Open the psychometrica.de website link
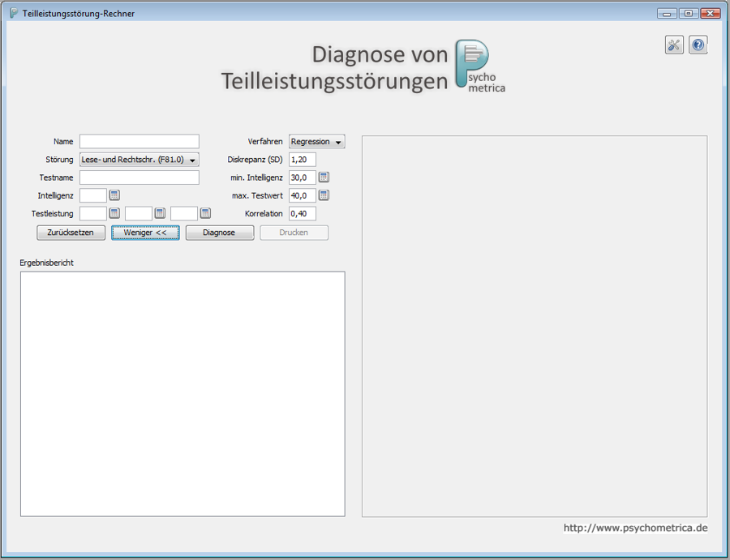730x560 pixels. pyautogui.click(x=635, y=528)
